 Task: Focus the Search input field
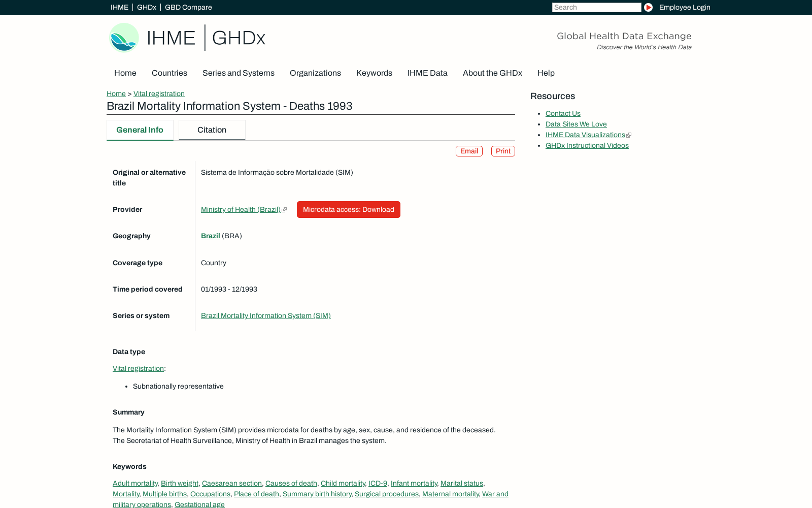(x=596, y=7)
